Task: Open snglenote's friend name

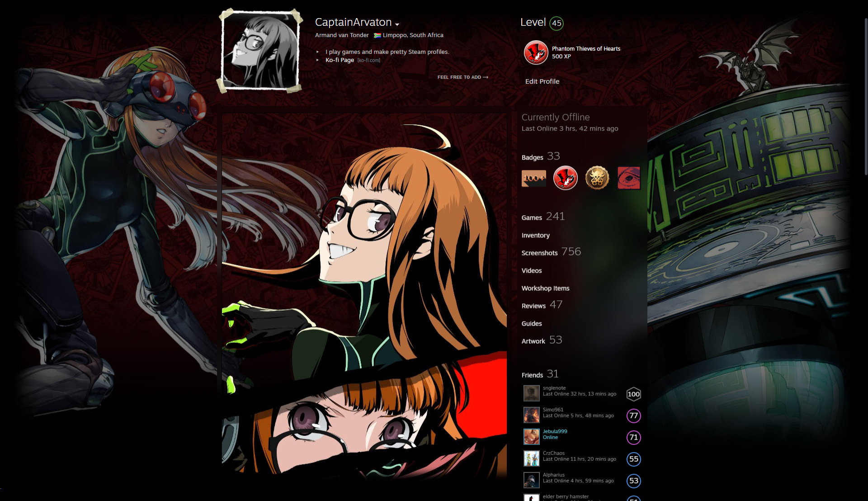Action: [x=554, y=388]
